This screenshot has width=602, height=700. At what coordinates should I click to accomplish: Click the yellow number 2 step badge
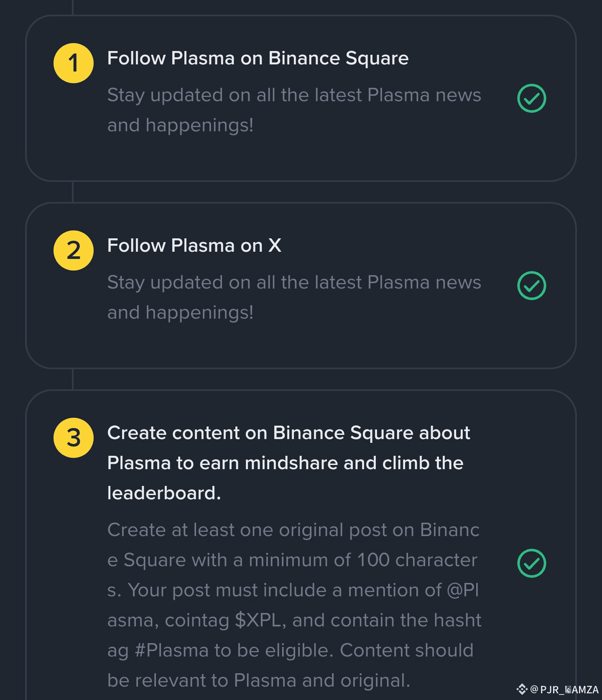pos(74,250)
